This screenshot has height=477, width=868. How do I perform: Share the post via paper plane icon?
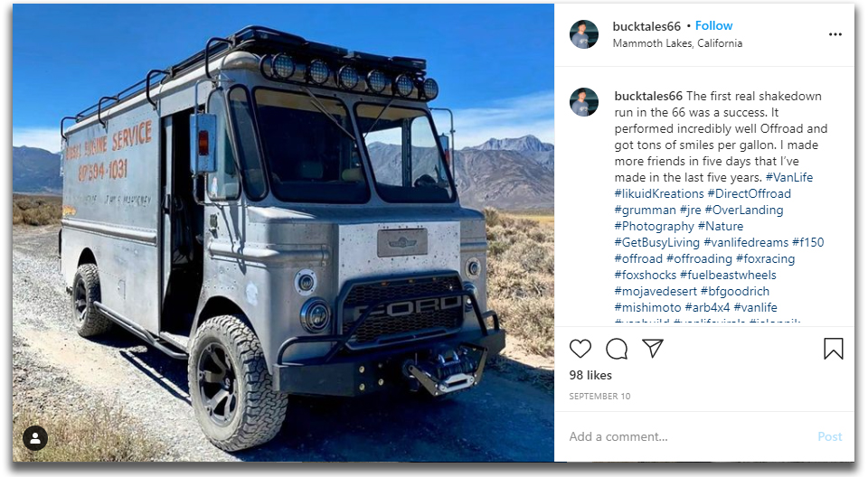tap(653, 348)
